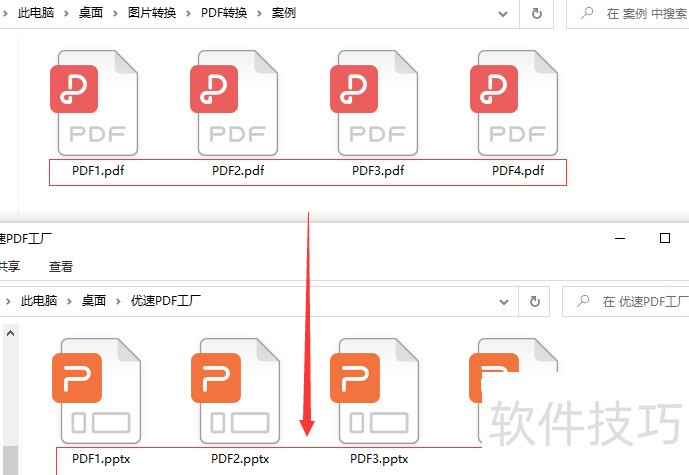Click the PDF1.pptx file name

coord(101,459)
